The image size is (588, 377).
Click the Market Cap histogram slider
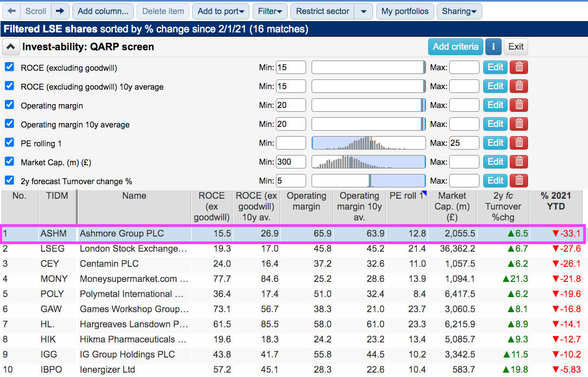tap(369, 161)
